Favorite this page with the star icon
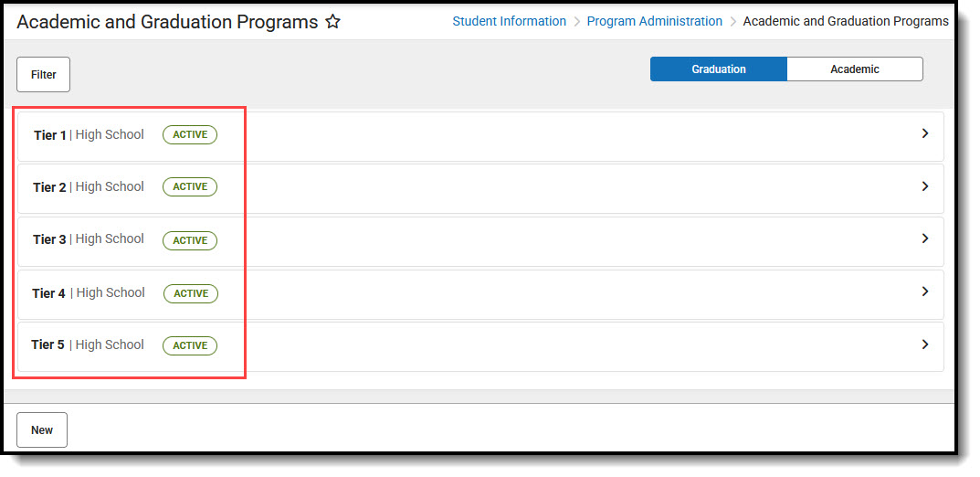980x477 pixels. pyautogui.click(x=333, y=22)
